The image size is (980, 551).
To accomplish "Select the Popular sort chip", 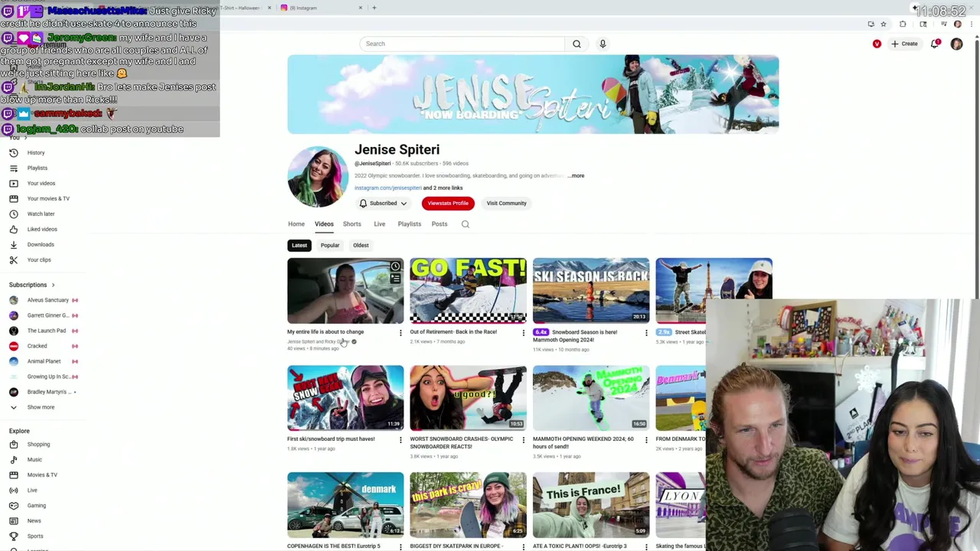I will [330, 245].
